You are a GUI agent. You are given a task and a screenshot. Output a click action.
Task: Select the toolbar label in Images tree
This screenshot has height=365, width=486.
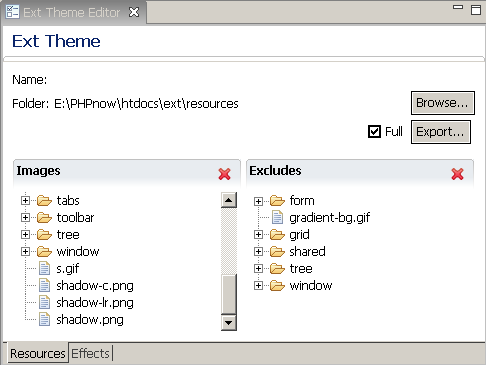pyautogui.click(x=75, y=218)
